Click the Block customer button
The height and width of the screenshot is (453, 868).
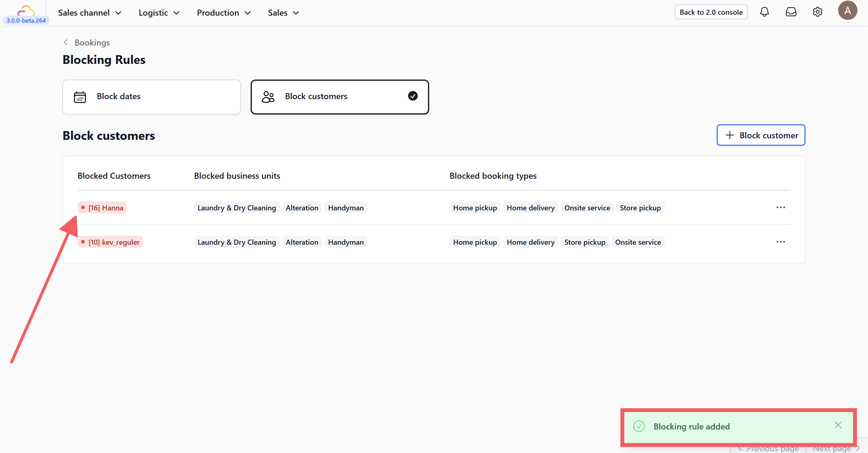point(761,135)
